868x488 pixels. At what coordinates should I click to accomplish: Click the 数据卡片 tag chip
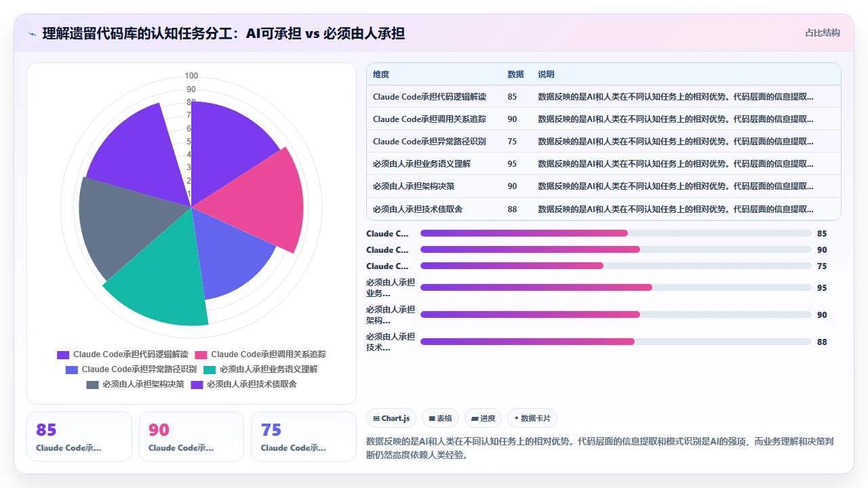coord(532,418)
